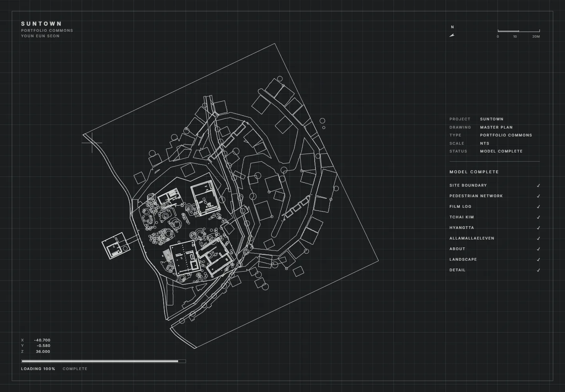Image resolution: width=565 pixels, height=392 pixels.
Task: Click the NTS scale value
Action: point(485,143)
